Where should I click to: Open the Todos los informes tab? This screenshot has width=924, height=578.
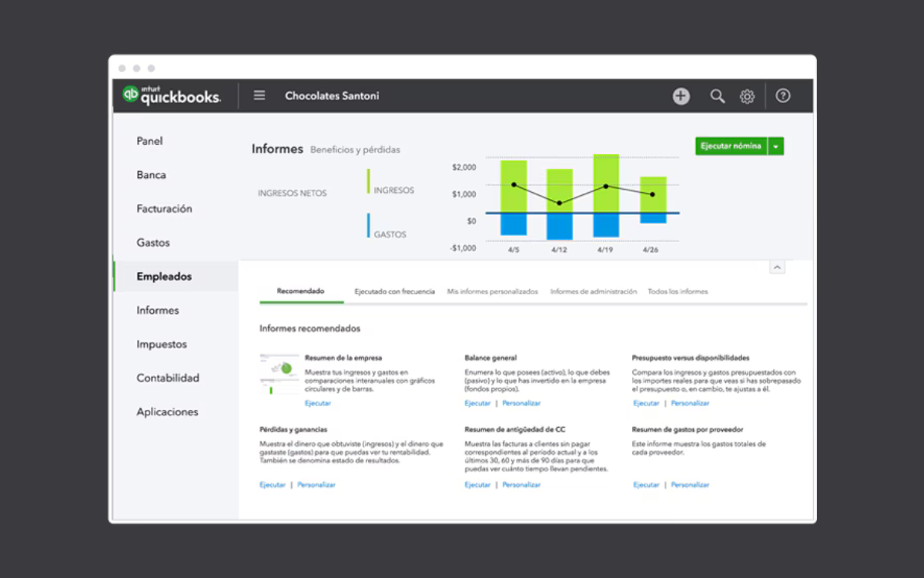[678, 291]
